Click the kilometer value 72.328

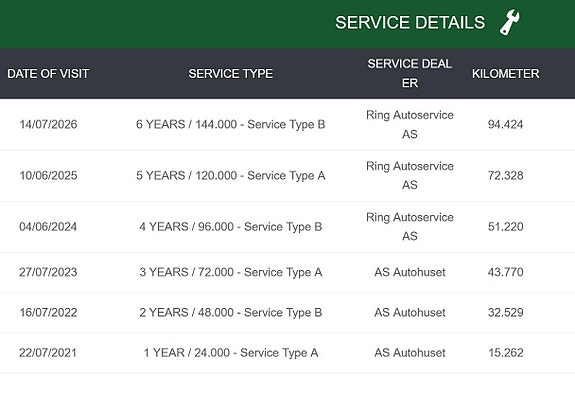505,176
